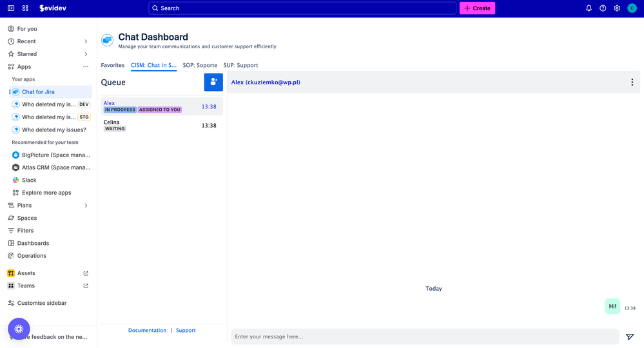
Task: Focus the Enter your message here field
Action: tap(425, 336)
